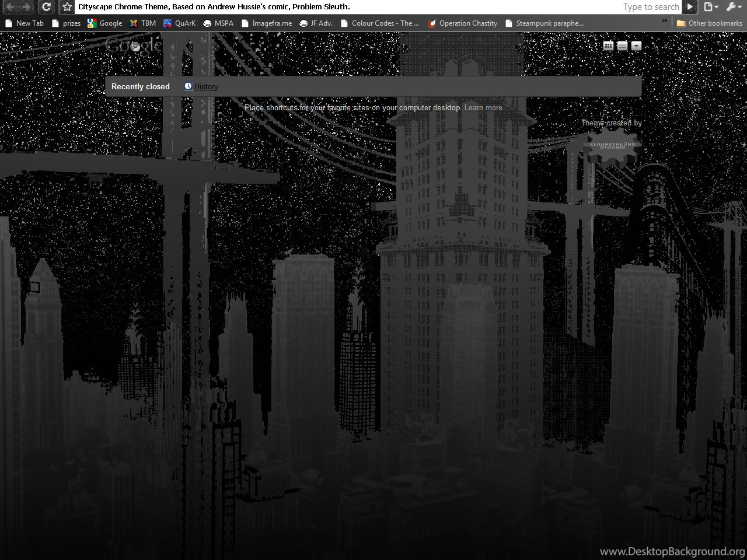
Task: Open the MSPA bookmark
Action: [x=218, y=23]
